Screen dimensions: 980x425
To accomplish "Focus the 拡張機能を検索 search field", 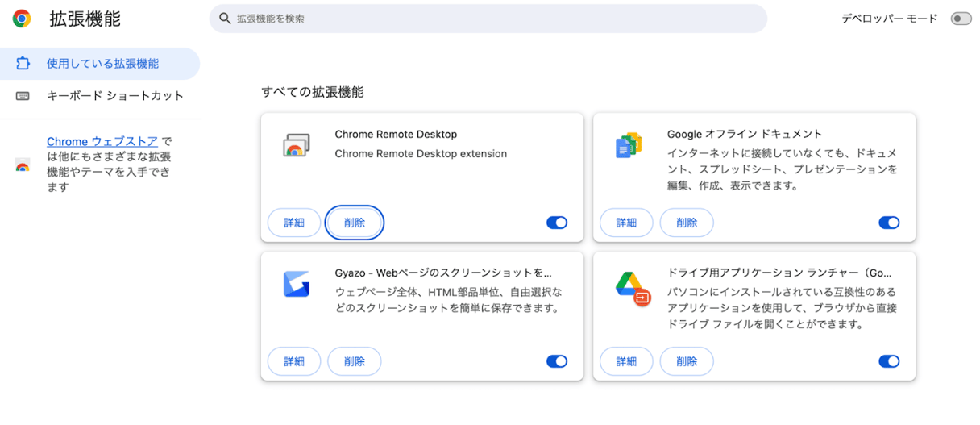I will click(x=492, y=19).
